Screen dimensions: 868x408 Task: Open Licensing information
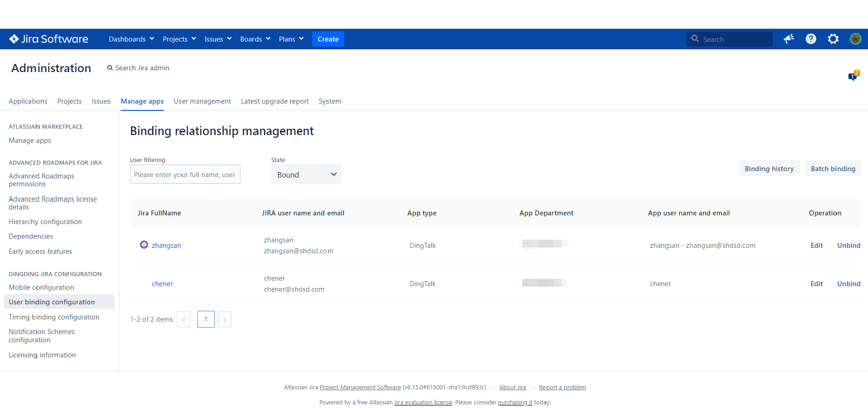(42, 355)
